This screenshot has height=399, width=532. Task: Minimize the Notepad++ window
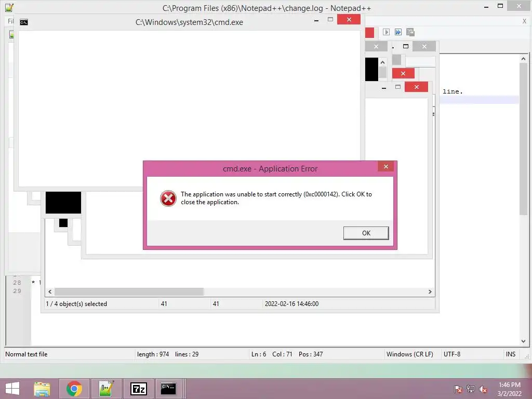click(x=486, y=6)
